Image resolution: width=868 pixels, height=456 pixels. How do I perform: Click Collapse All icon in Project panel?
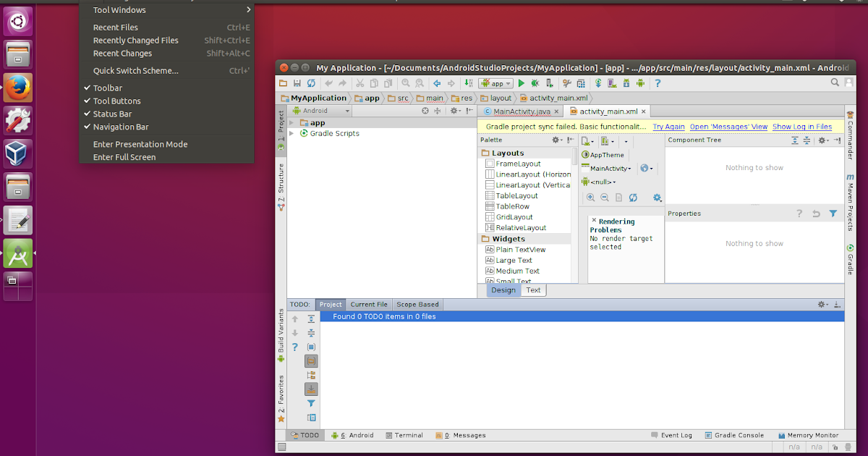click(438, 111)
